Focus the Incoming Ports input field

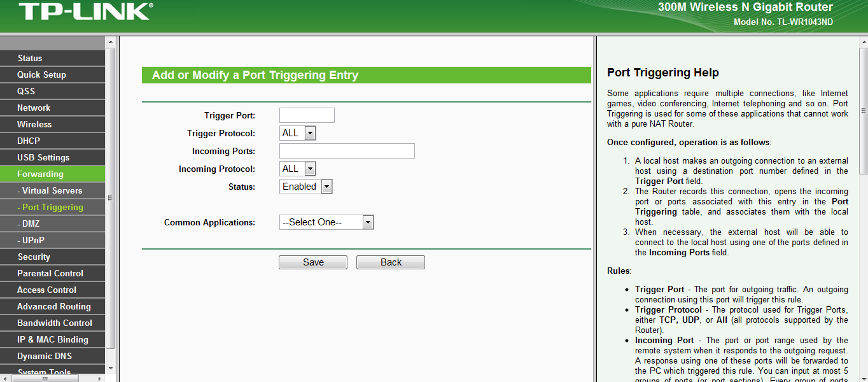347,151
